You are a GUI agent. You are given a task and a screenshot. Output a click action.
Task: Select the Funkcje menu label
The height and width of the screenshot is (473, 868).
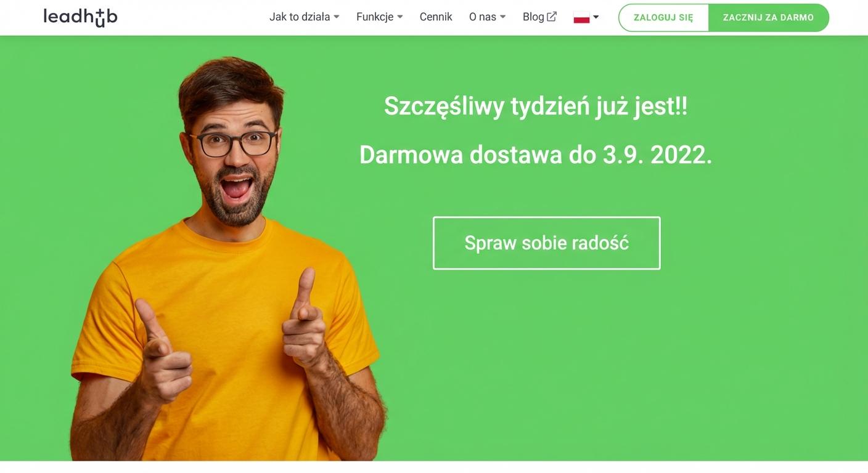tap(375, 17)
